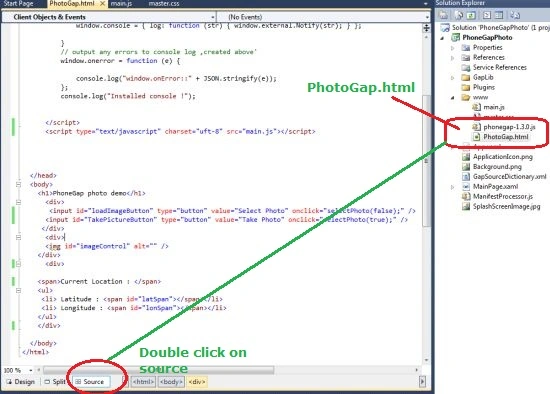
Task: Close the PhotoGap.html tab
Action: point(102,4)
